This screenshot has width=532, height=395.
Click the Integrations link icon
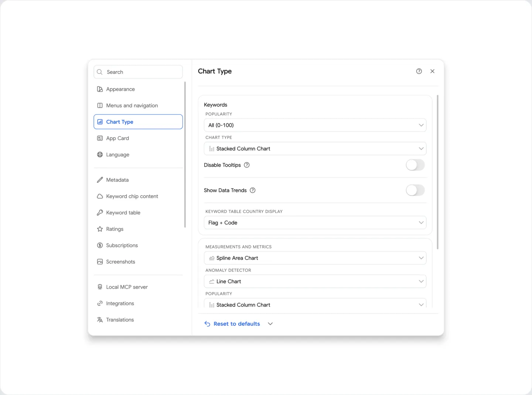point(100,303)
